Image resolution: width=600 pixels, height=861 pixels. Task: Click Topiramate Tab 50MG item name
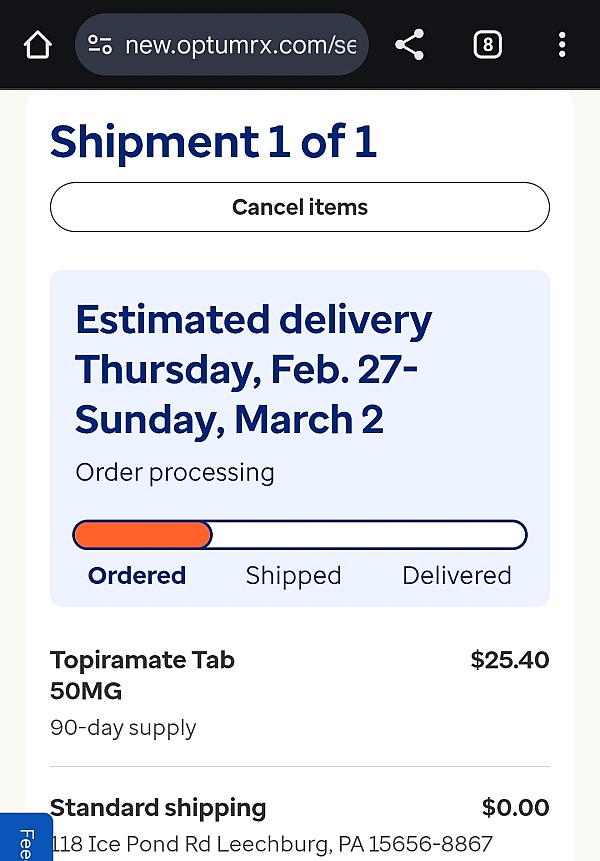coord(142,675)
